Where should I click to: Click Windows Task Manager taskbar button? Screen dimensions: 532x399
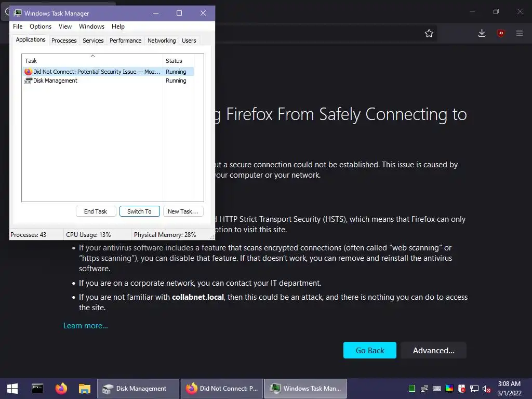point(305,389)
